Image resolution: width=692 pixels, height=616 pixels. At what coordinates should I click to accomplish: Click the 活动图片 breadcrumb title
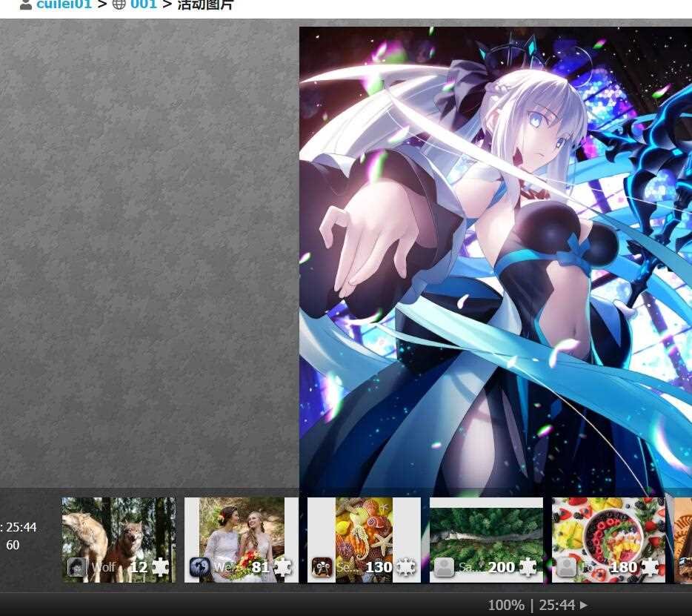click(x=205, y=4)
